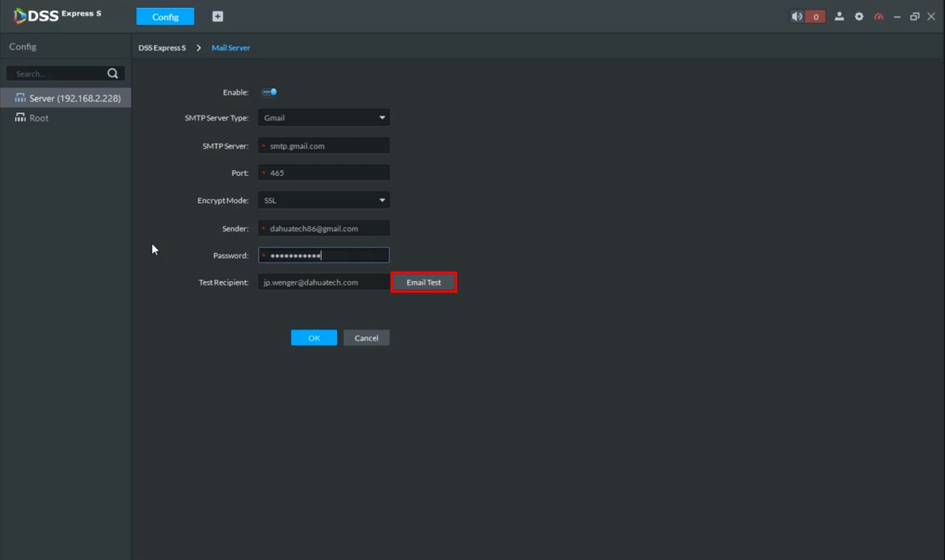Click the speaker alarm sound icon
Image resolution: width=945 pixels, height=560 pixels.
click(797, 16)
